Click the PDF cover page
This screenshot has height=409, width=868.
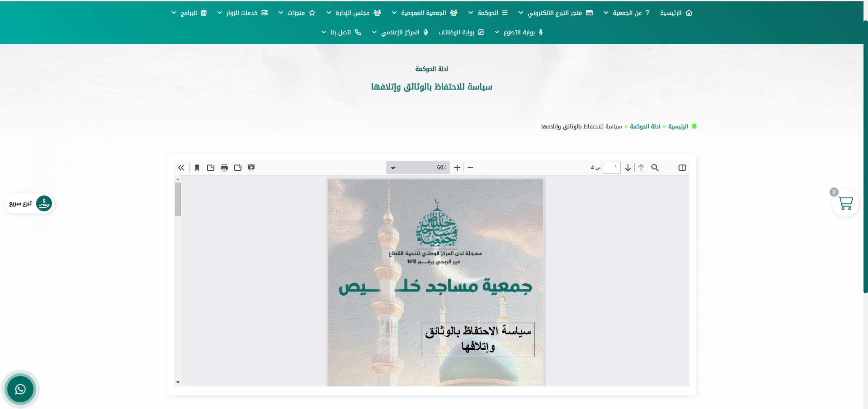436,283
